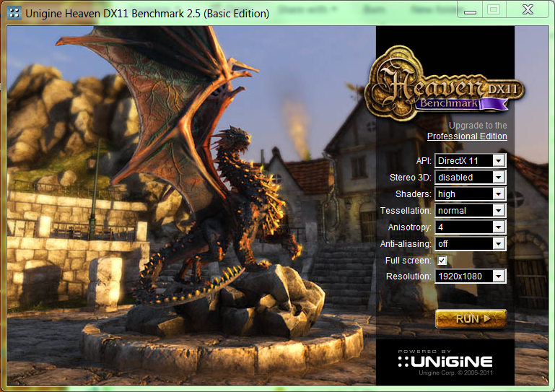Minimize the Heaven Benchmark window
Viewport: 555px width, 392px height.
pos(470,10)
